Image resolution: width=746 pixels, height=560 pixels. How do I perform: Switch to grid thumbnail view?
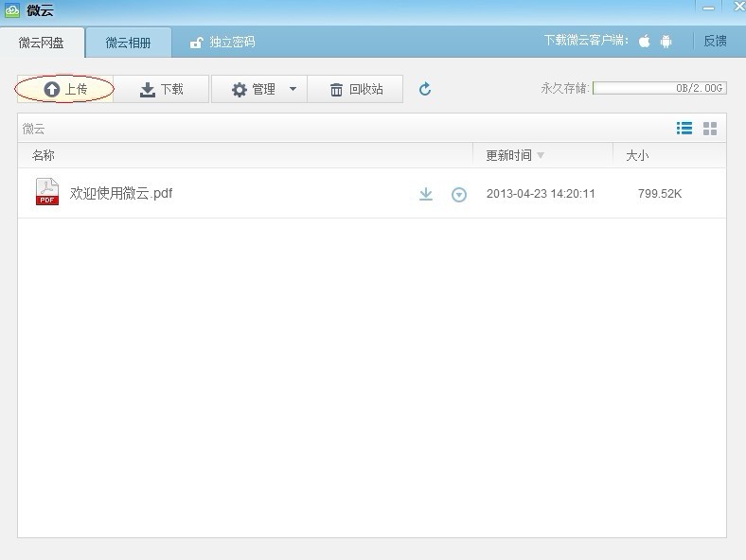(710, 129)
